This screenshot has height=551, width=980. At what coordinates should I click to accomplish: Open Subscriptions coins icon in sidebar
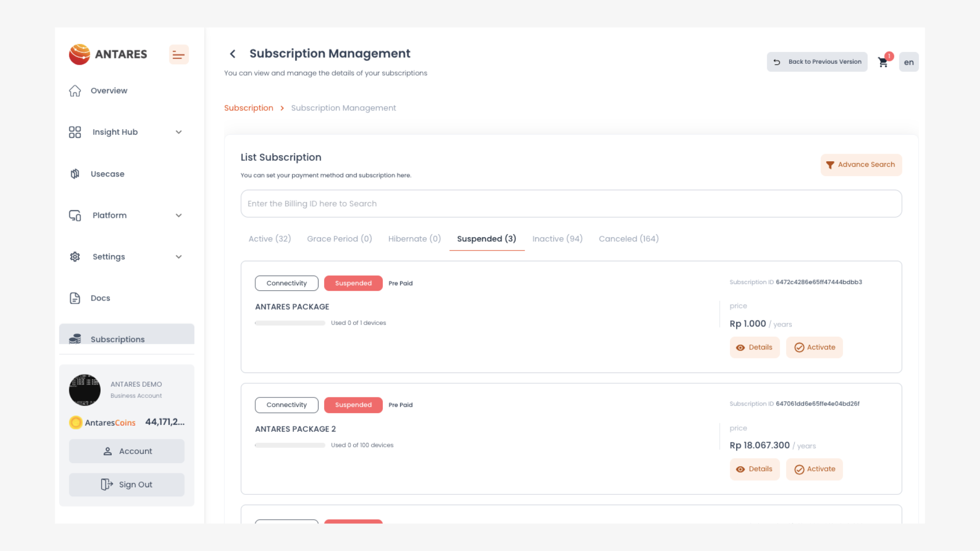point(75,339)
